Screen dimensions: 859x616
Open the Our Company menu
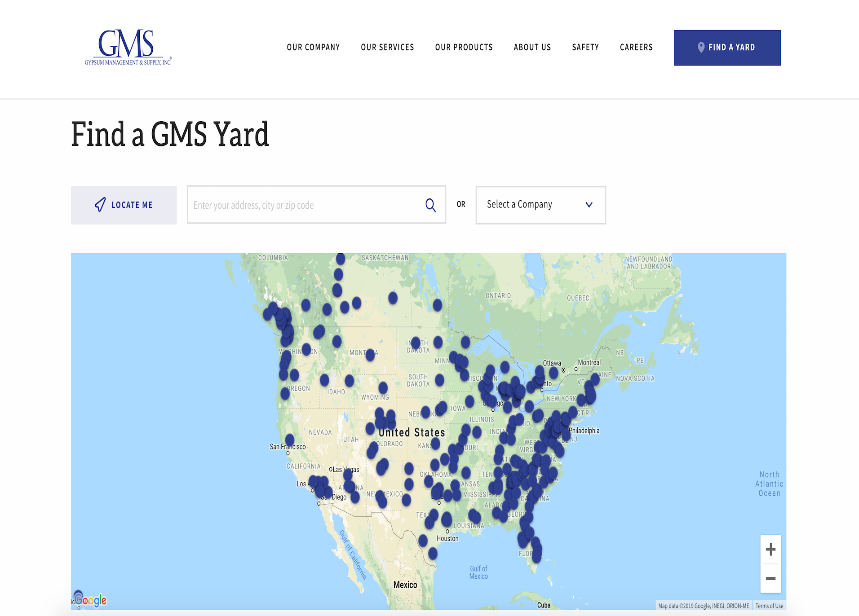pyautogui.click(x=313, y=47)
